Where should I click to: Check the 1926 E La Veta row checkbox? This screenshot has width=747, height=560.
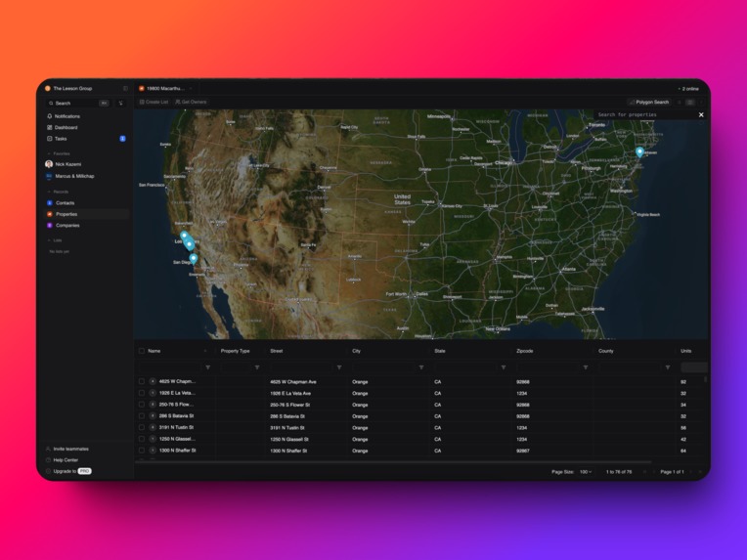tap(142, 393)
